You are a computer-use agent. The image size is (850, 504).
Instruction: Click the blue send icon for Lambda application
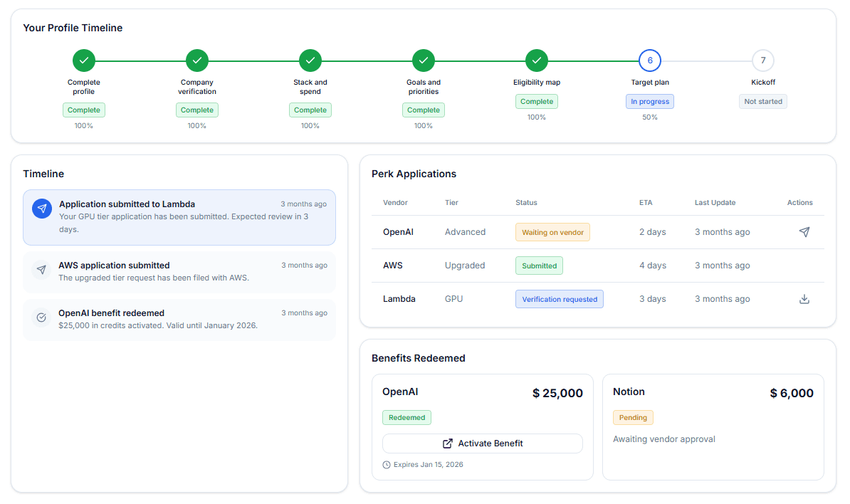coord(42,208)
